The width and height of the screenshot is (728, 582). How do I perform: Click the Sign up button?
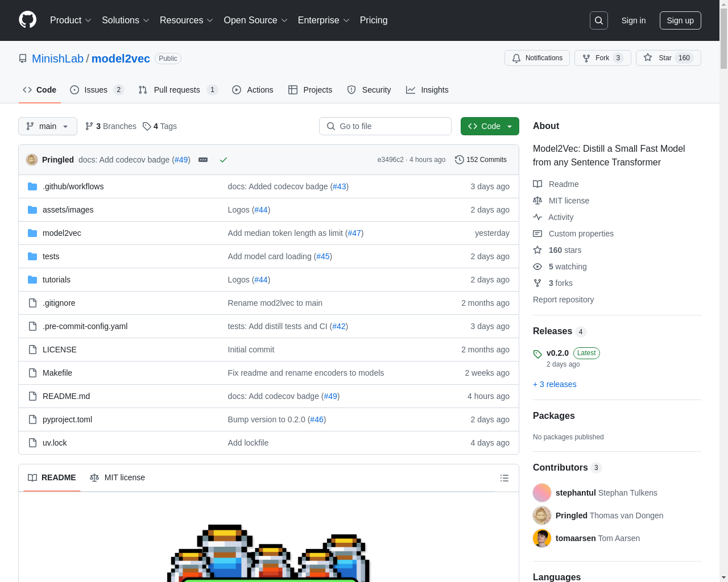(680, 20)
